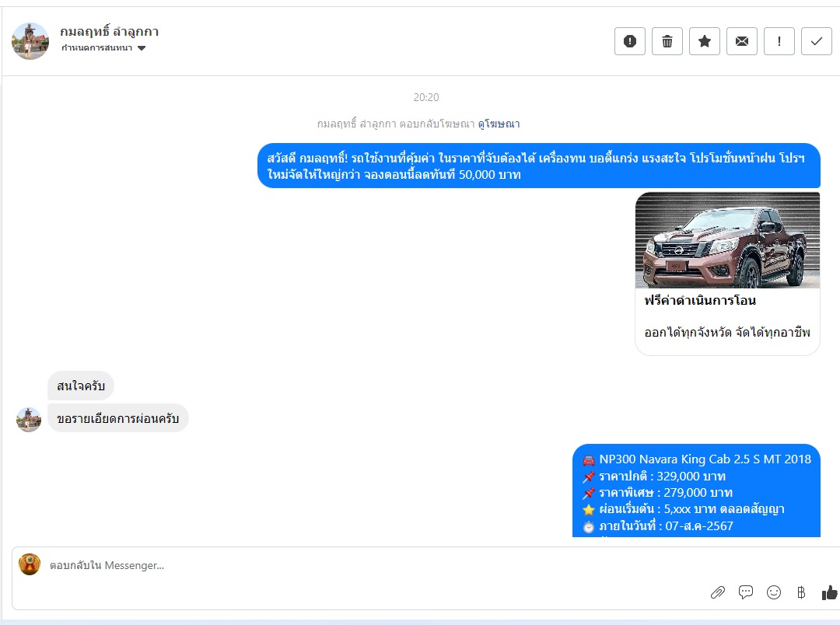
Task: Select the สนใจครับ message bubble
Action: 81,386
